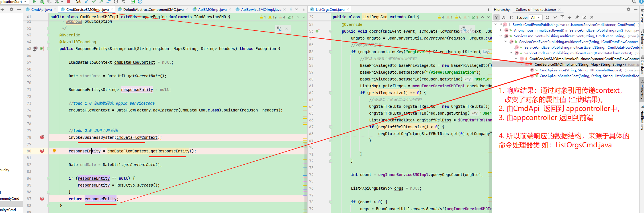This screenshot has width=644, height=213.
Task: Select the ListOrgsCmd.java tab
Action: [330, 9]
